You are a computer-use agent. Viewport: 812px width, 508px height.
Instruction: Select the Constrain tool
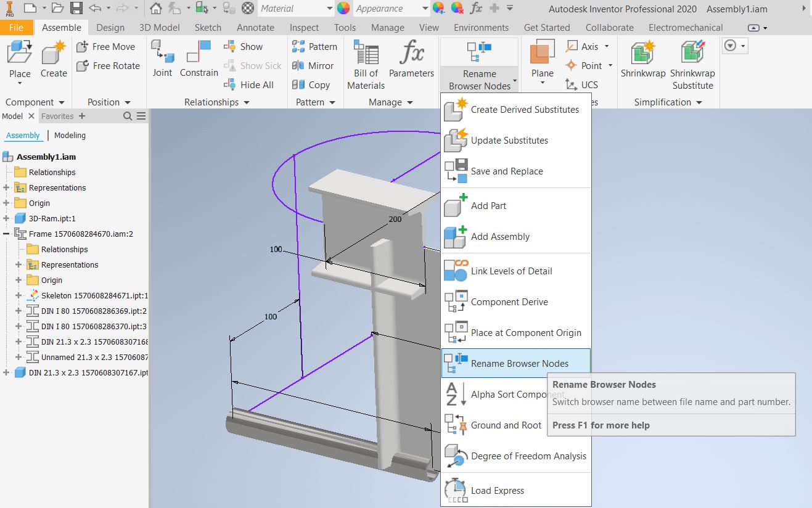(x=199, y=59)
